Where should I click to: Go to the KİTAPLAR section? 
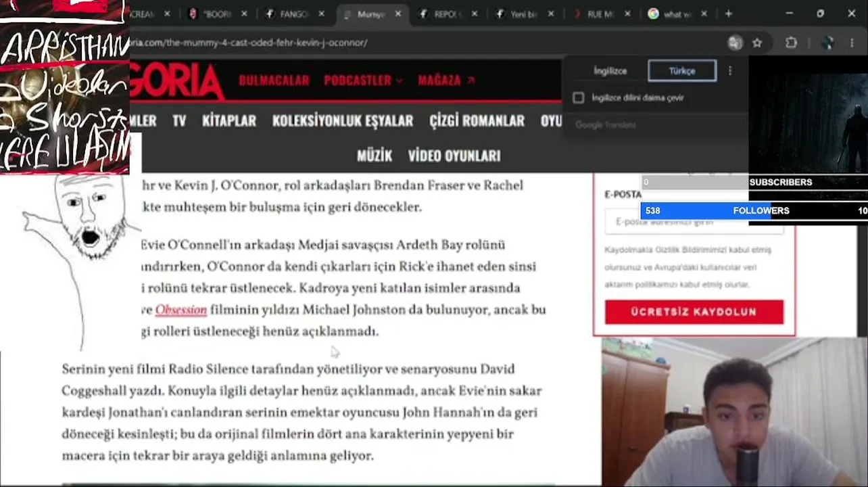[x=229, y=121]
